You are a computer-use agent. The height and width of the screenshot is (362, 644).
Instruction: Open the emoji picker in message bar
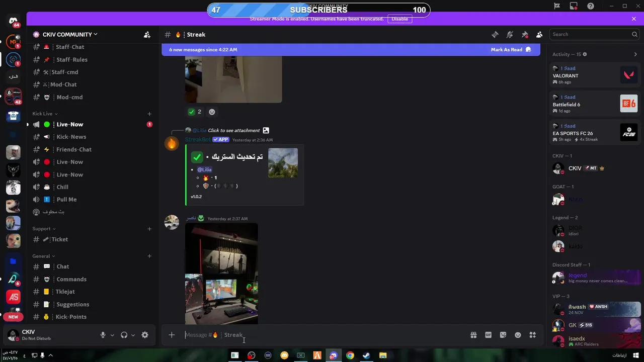[518, 335]
